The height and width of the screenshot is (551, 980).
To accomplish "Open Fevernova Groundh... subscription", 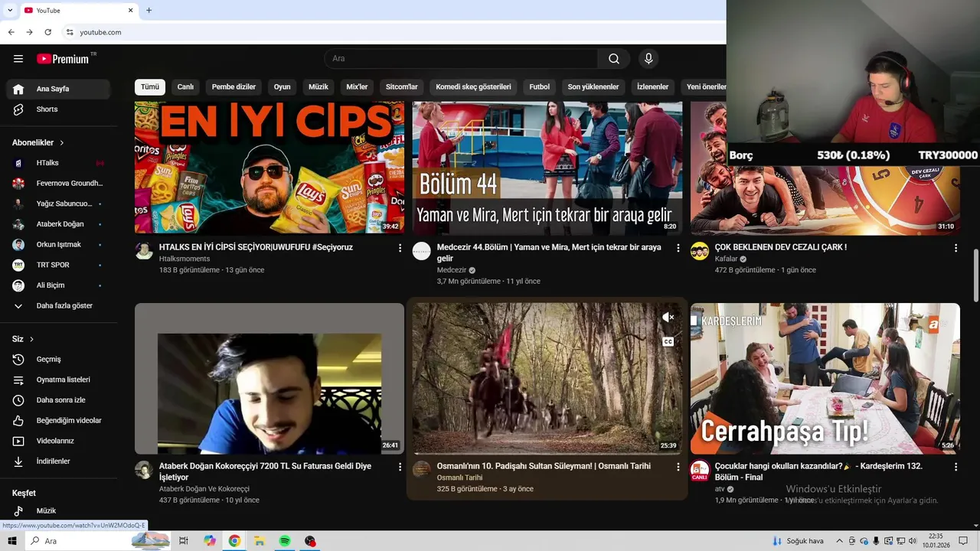I will click(x=58, y=184).
